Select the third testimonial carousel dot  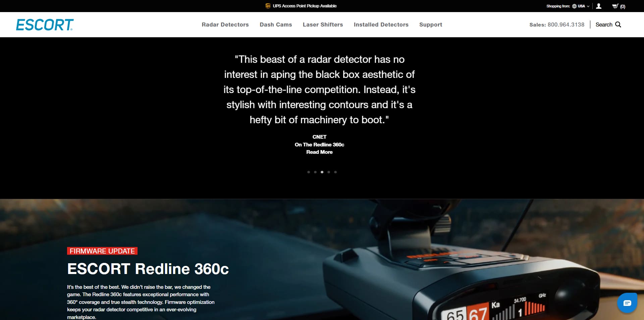pos(322,172)
